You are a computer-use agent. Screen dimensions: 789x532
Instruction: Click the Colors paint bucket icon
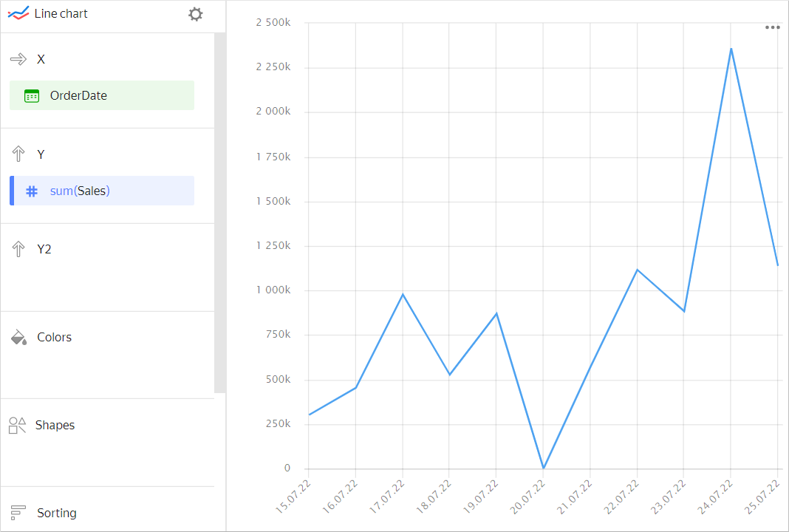(18, 338)
